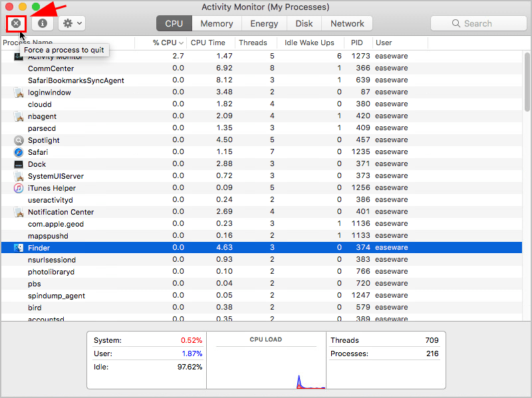Click the Force Quit process button
532x398 pixels.
tap(16, 23)
